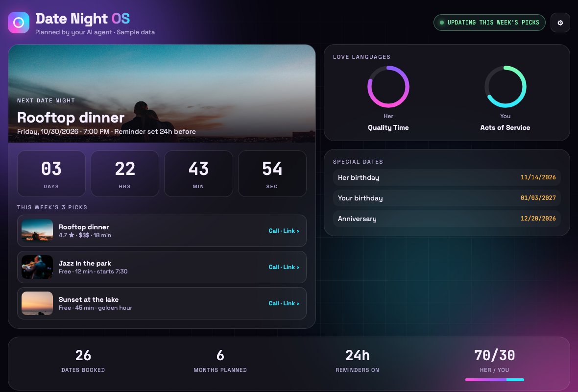
Task: Click the Date Night OS logo icon
Action: pos(19,23)
